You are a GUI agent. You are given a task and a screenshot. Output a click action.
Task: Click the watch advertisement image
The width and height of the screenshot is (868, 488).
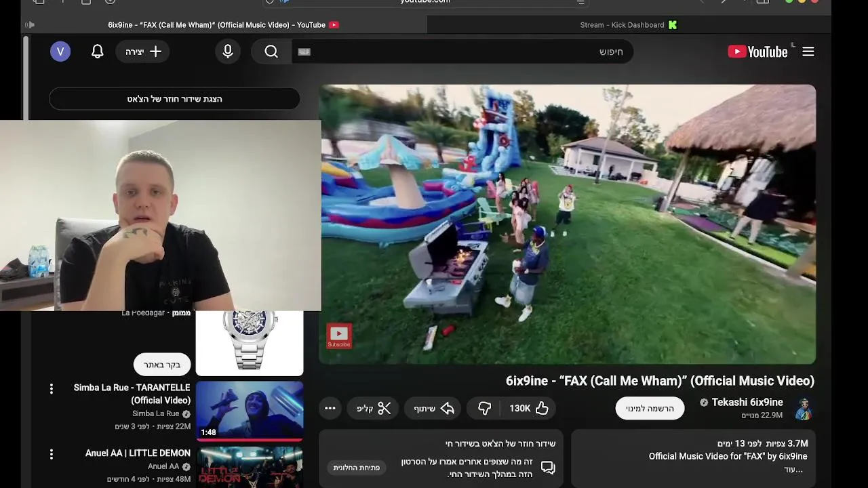[x=250, y=343]
